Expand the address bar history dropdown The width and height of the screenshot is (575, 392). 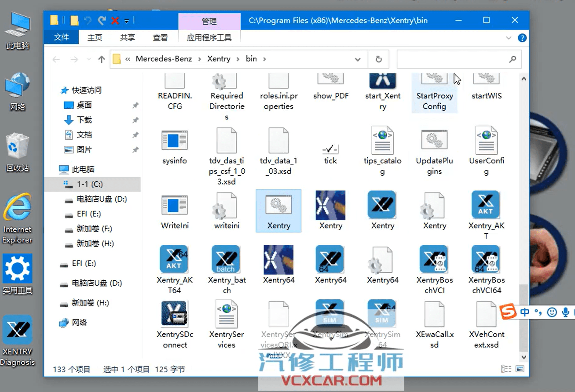pyautogui.click(x=358, y=58)
